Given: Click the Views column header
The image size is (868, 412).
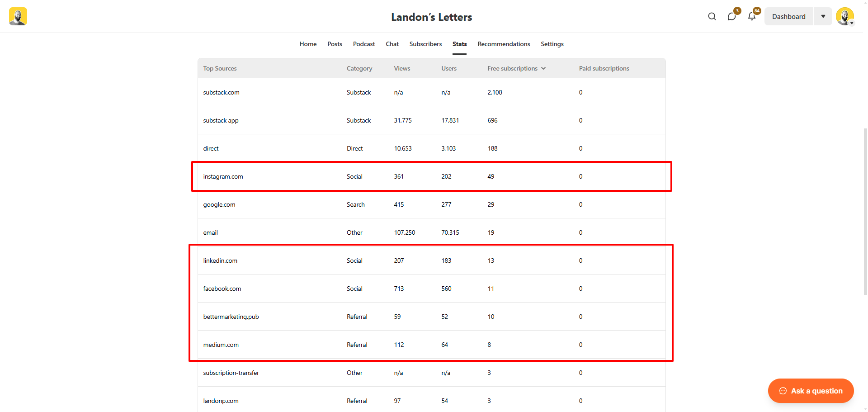Looking at the screenshot, I should click(402, 68).
